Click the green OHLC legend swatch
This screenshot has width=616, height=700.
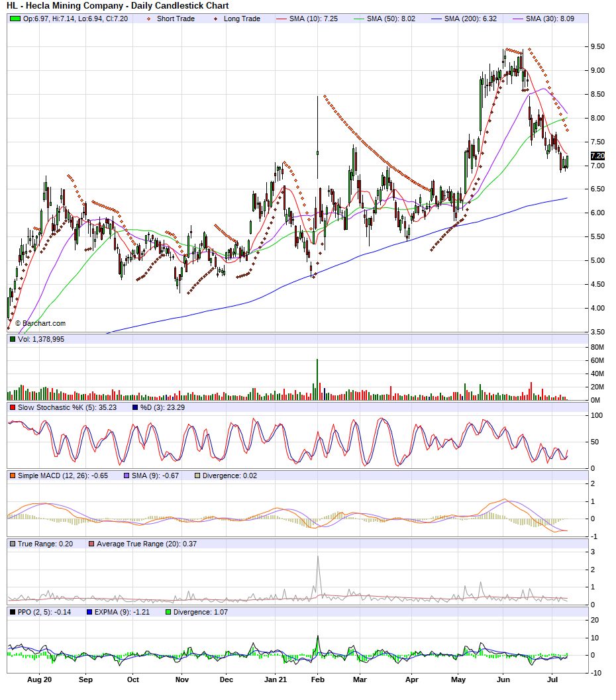tap(15, 19)
